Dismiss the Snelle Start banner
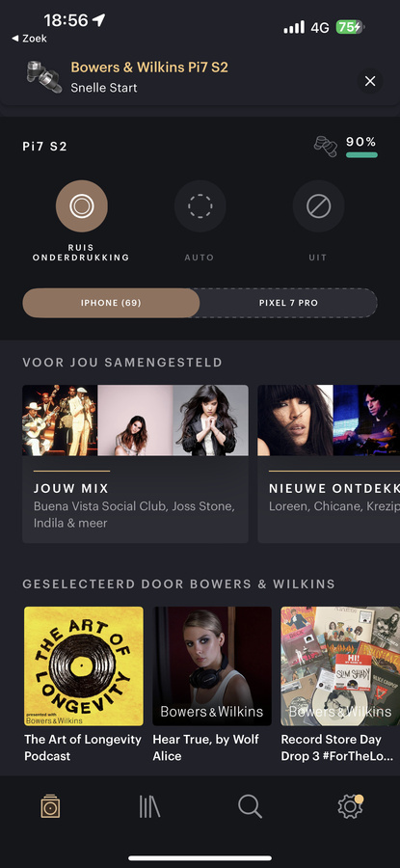Viewport: 400px width, 868px height. (370, 81)
